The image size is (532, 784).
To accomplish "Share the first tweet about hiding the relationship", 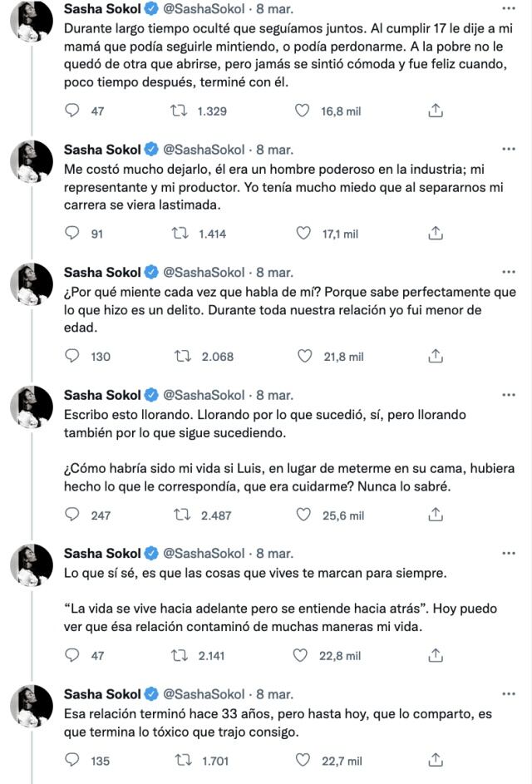I will (434, 111).
